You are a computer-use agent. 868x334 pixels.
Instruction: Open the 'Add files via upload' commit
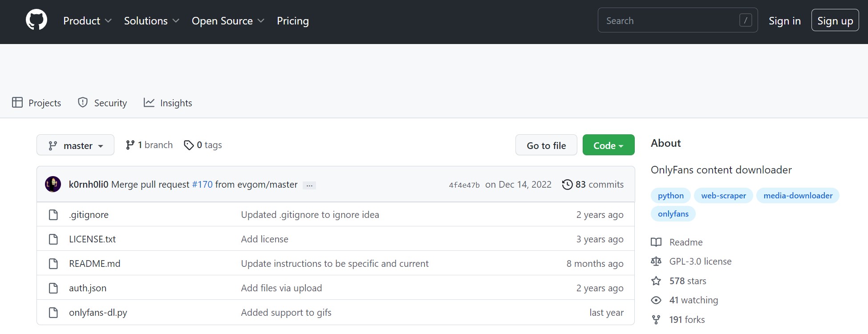click(x=281, y=288)
